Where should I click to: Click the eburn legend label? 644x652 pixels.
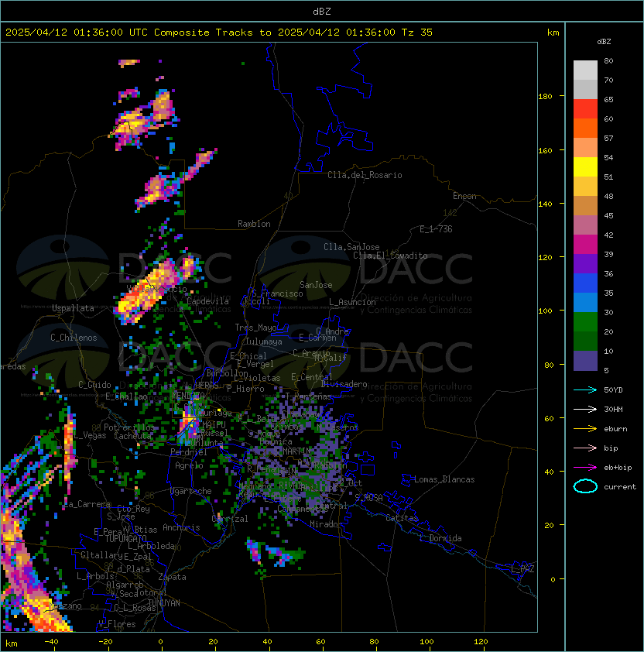point(615,429)
